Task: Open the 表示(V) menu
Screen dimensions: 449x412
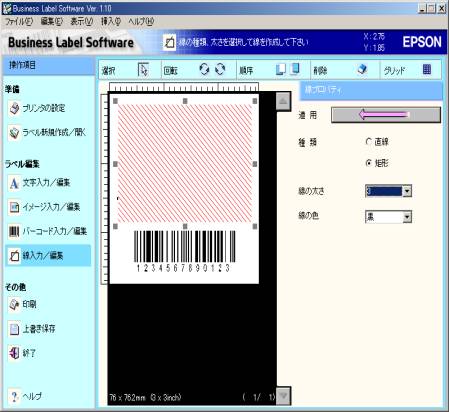Action: [x=82, y=22]
